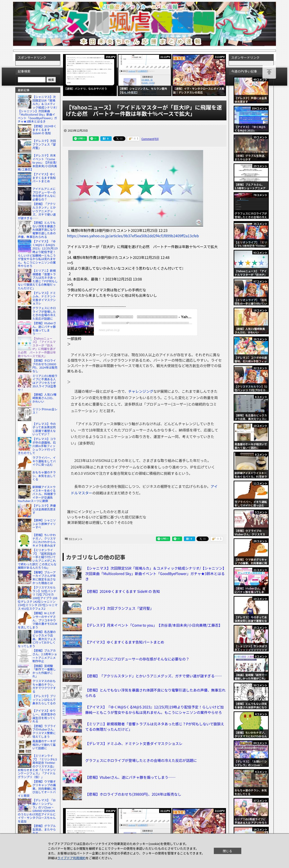Viewport: 289px width, 868px height.
Task: Click the clock icon beside 2023年12月25日
Action: [65, 131]
